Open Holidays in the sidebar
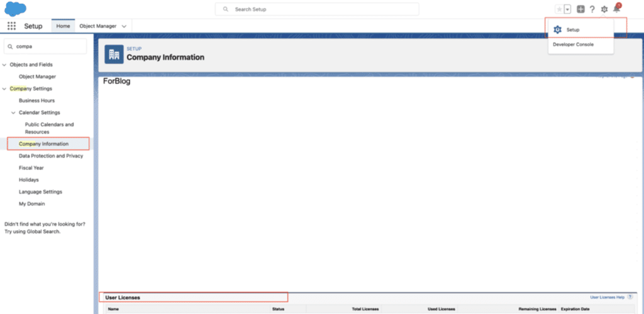 tap(29, 180)
